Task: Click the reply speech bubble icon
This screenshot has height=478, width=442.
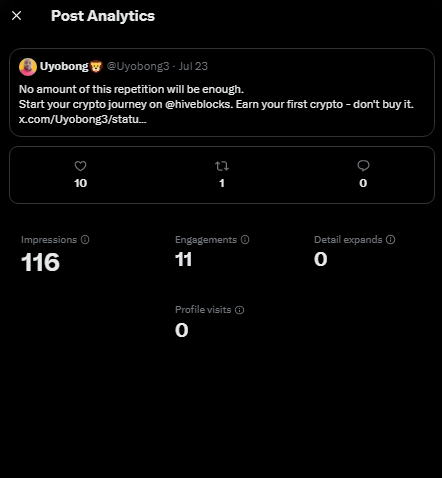Action: coord(363,166)
